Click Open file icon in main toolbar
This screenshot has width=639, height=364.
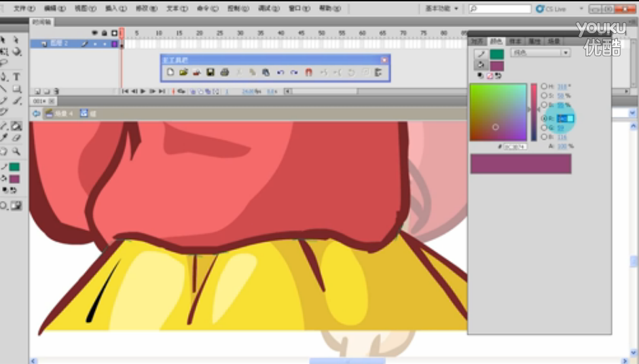point(183,72)
